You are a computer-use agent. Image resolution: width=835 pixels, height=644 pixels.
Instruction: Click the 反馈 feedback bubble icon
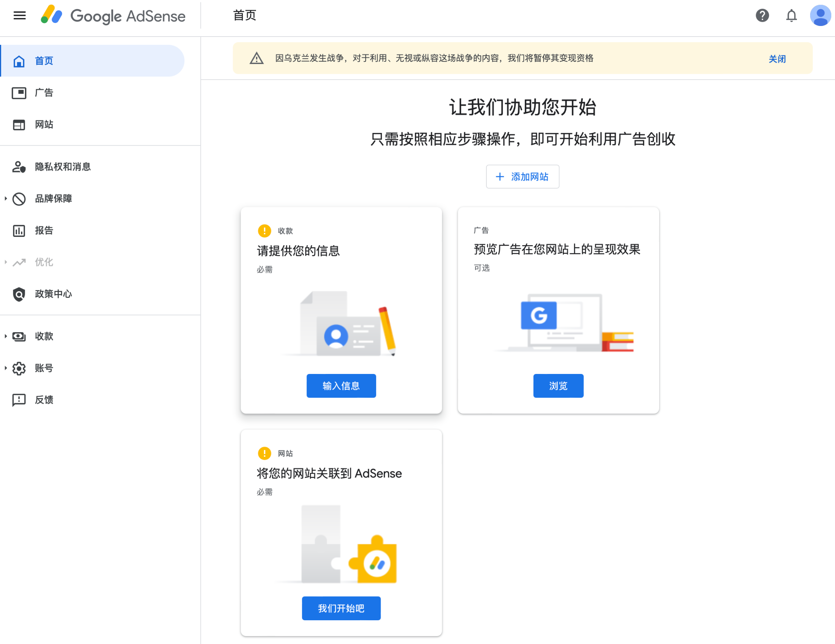point(19,400)
